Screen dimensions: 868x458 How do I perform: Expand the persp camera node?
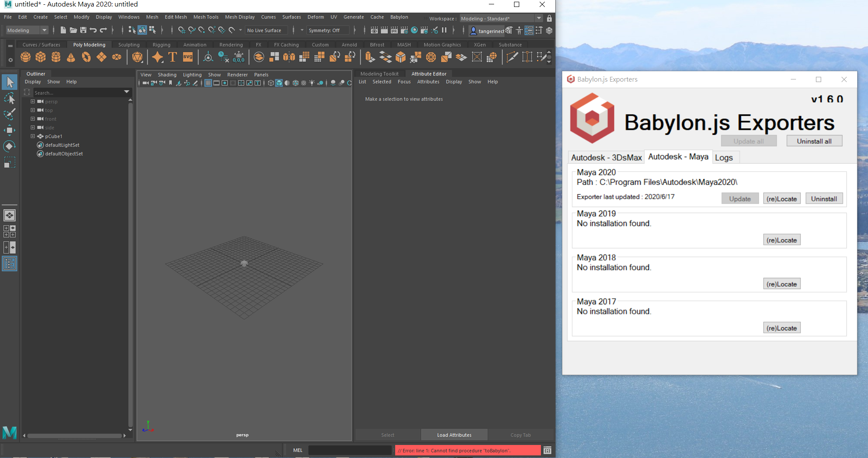tap(33, 101)
